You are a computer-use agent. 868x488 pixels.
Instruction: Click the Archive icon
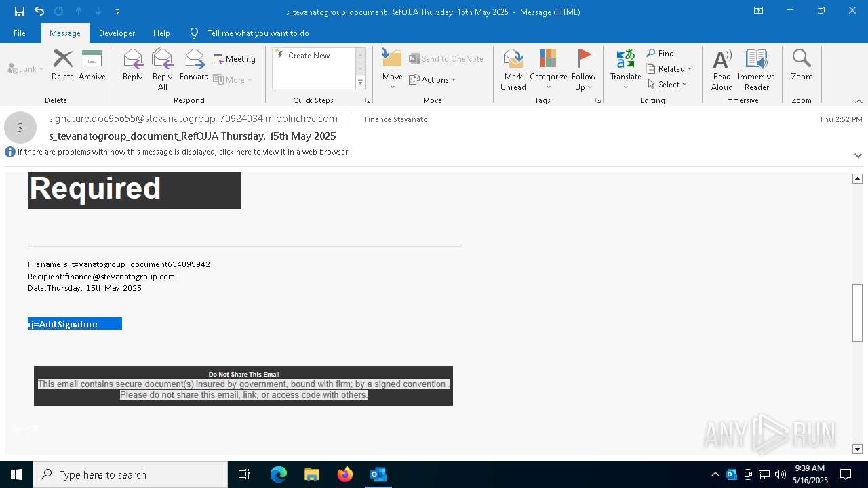pyautogui.click(x=92, y=66)
